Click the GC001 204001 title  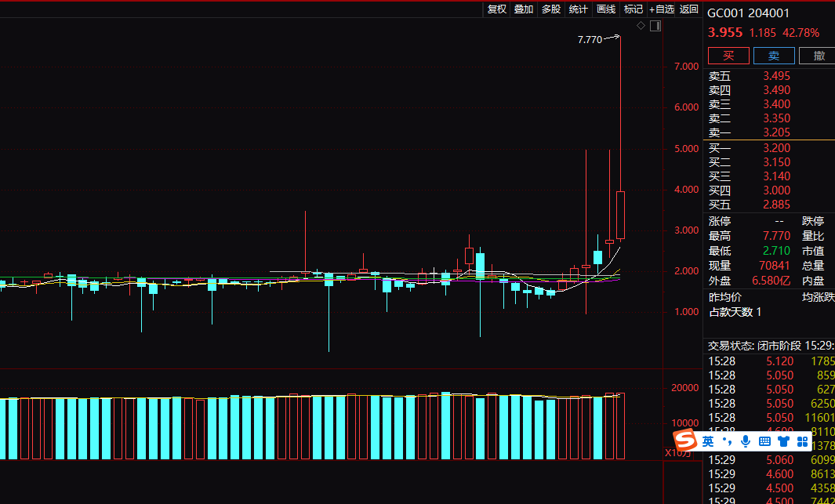(x=748, y=13)
